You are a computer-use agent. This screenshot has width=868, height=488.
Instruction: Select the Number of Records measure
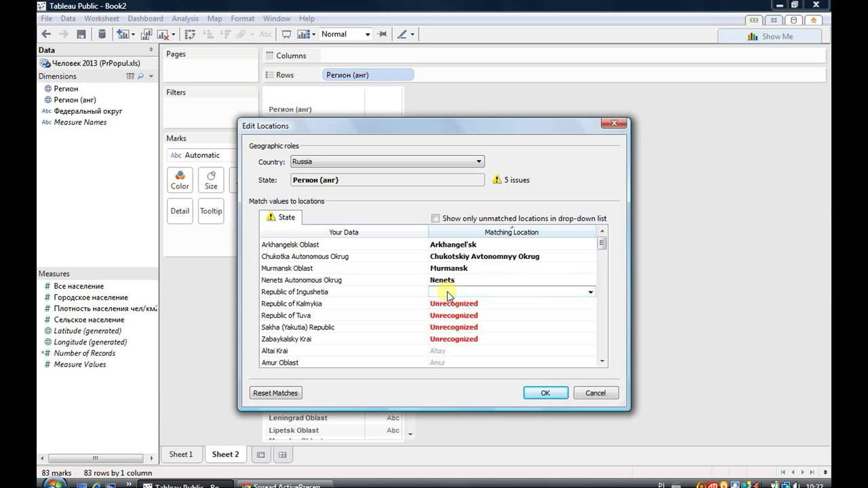pos(85,353)
